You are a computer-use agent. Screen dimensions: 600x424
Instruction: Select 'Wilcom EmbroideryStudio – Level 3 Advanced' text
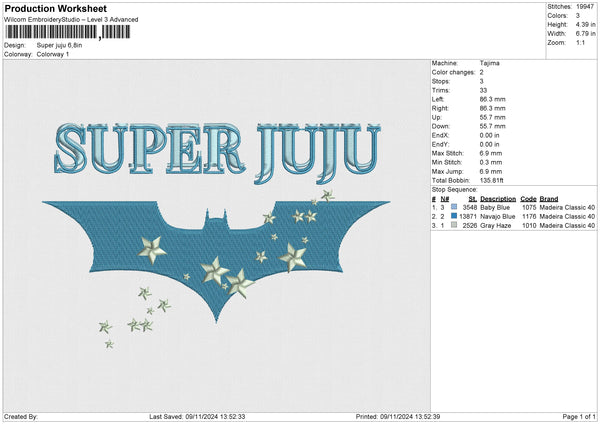click(x=71, y=20)
